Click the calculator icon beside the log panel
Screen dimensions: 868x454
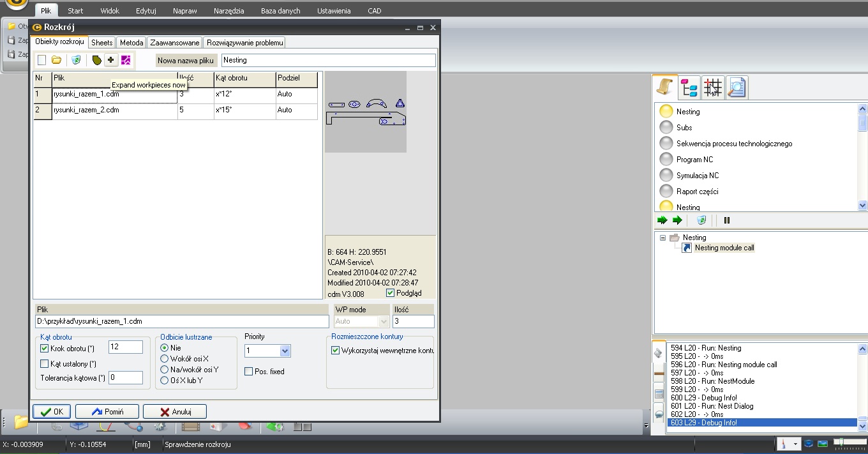tap(659, 394)
